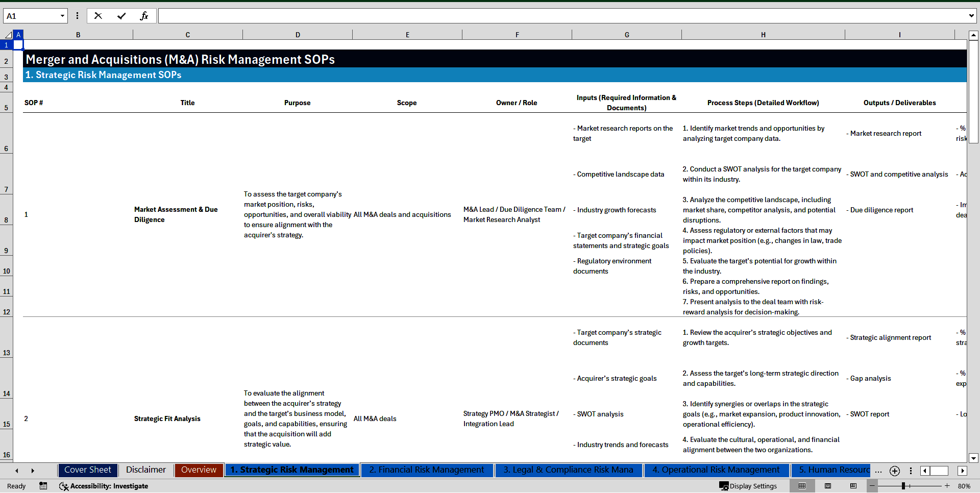Confirm entry using the checkmark icon
Screen dimensions: 980x493
[x=121, y=15]
